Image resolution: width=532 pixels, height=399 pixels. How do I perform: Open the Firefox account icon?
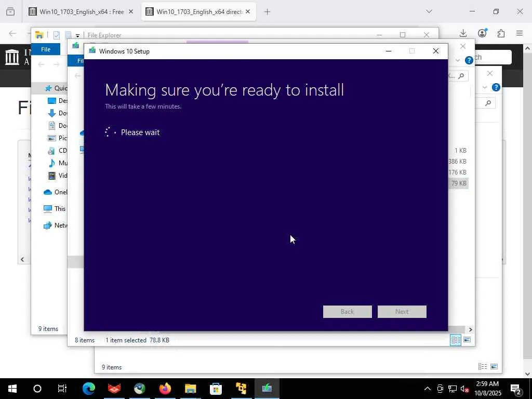point(482,33)
